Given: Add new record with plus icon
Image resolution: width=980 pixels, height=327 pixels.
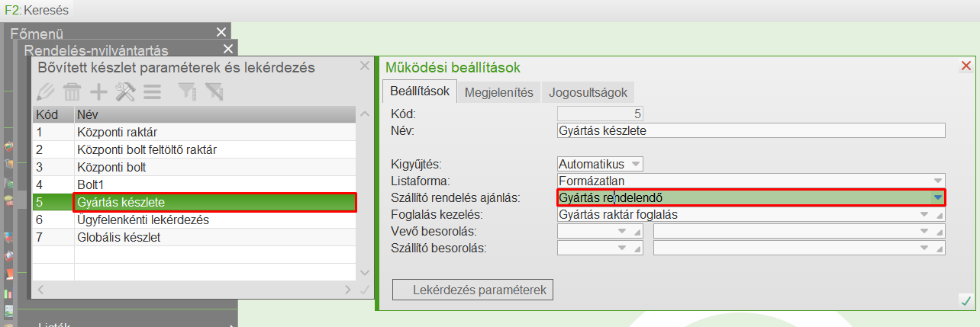Looking at the screenshot, I should tap(99, 92).
